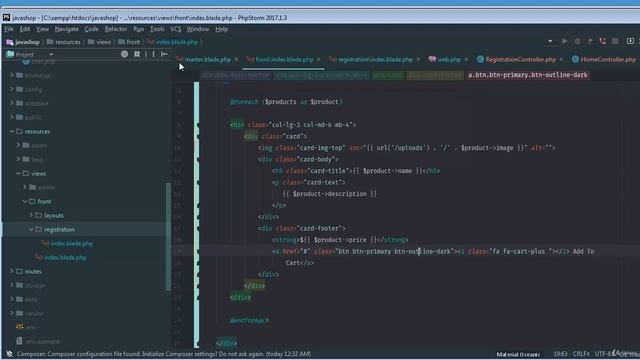
Task: Expand the layouts folder
Action: 31,215
